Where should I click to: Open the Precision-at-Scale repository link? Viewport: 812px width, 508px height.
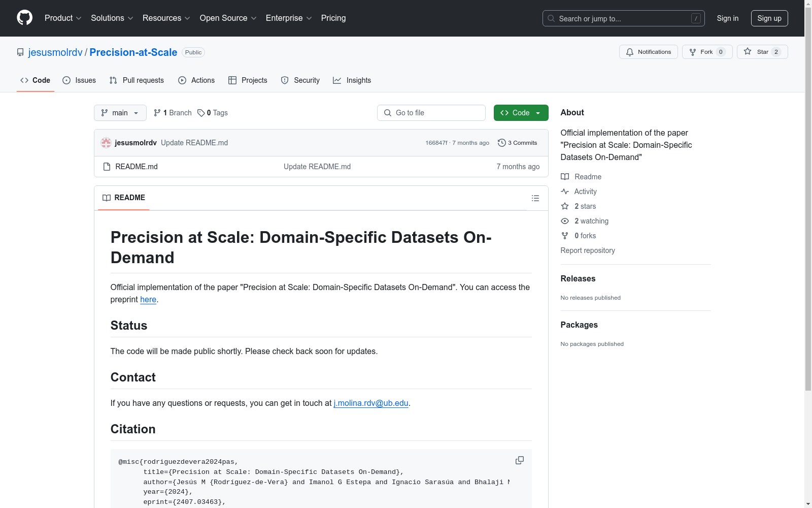coord(133,52)
